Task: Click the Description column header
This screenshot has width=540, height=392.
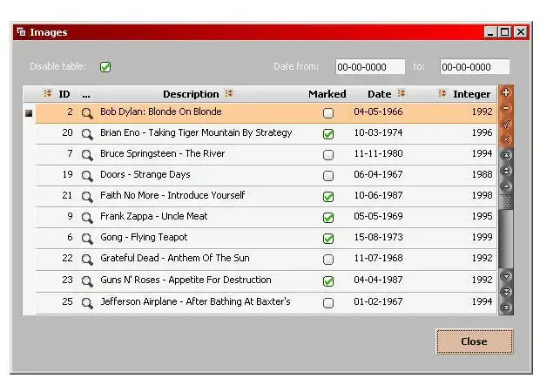Action: pos(191,94)
